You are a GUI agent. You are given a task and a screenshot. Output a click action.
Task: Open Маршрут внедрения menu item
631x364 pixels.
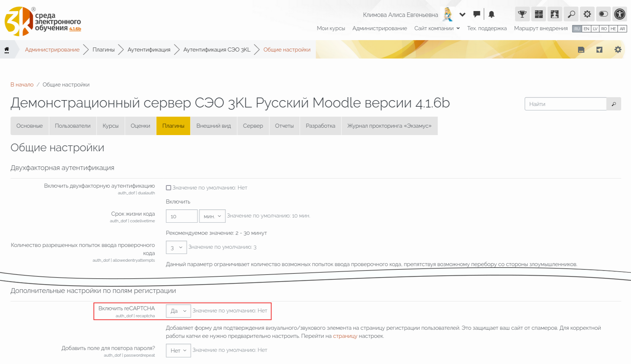[541, 28]
